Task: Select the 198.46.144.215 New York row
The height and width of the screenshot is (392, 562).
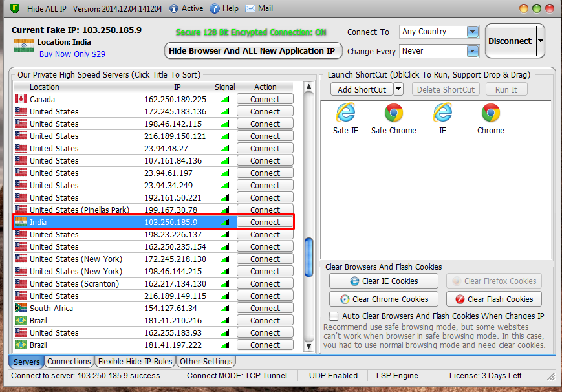Action: (153, 271)
